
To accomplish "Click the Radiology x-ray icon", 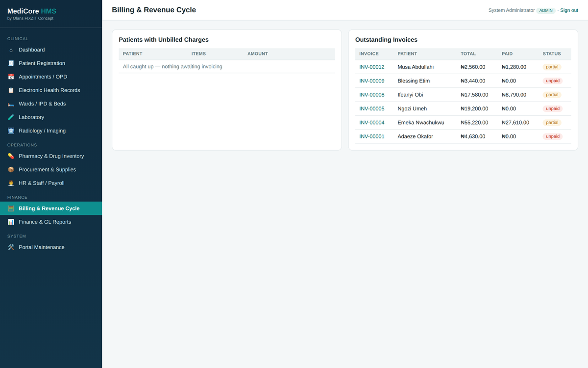I will [11, 131].
